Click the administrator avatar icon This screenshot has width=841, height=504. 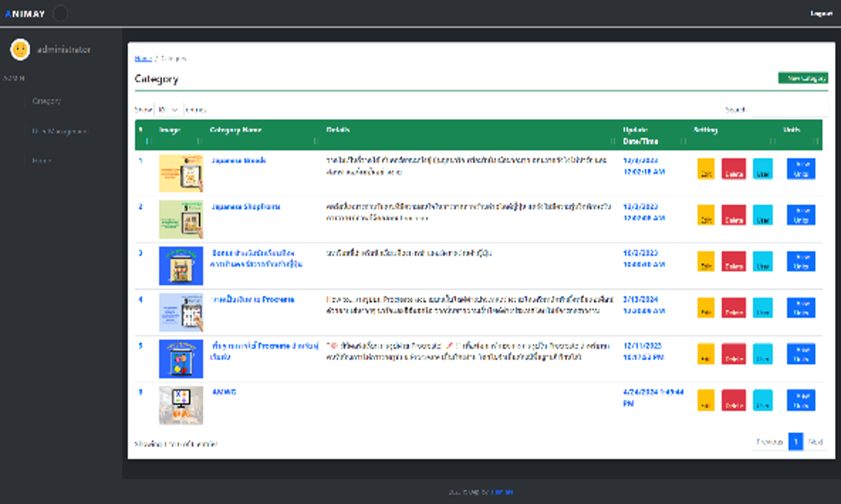(x=21, y=50)
